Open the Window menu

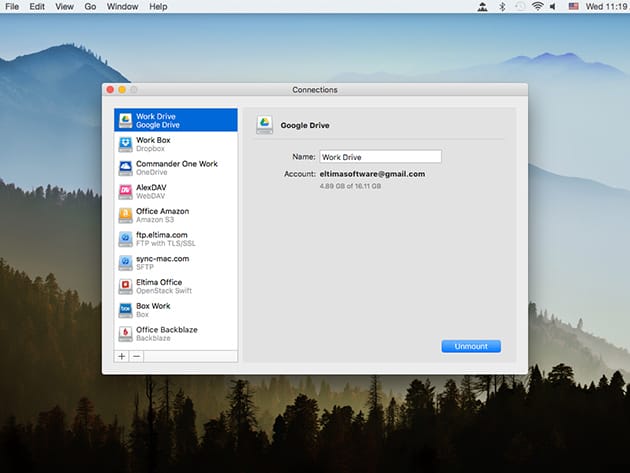pos(122,7)
